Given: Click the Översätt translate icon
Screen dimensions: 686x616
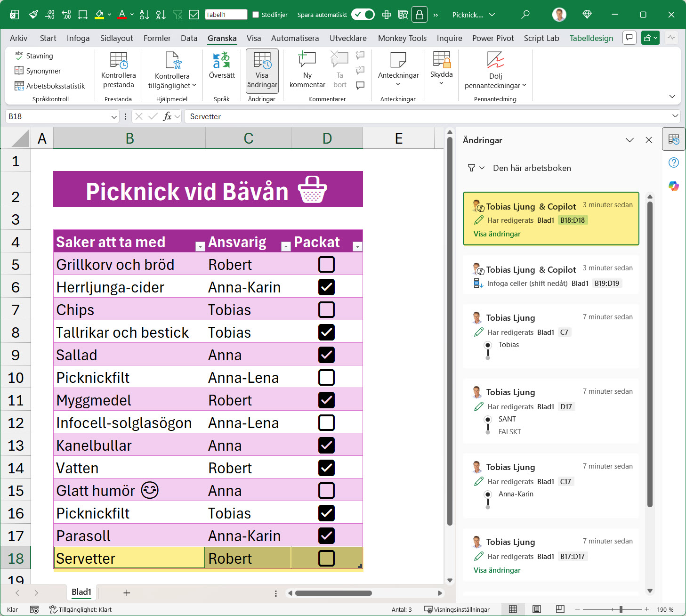Looking at the screenshot, I should click(x=222, y=60).
